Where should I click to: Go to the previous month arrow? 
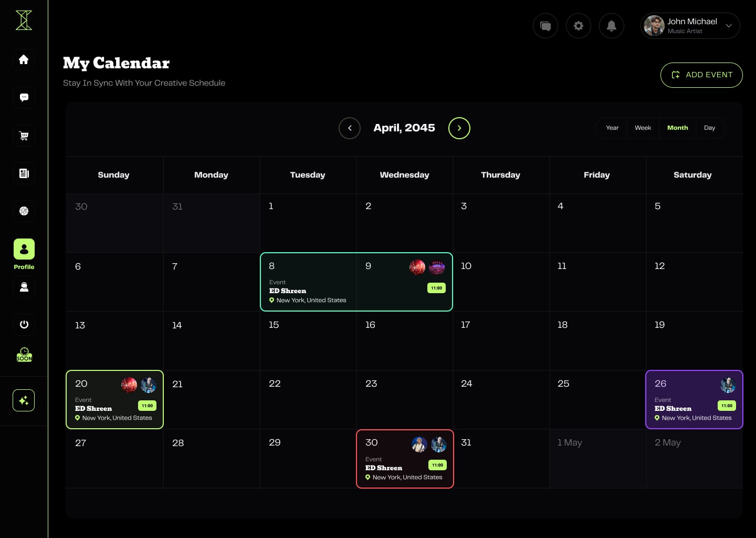(350, 128)
